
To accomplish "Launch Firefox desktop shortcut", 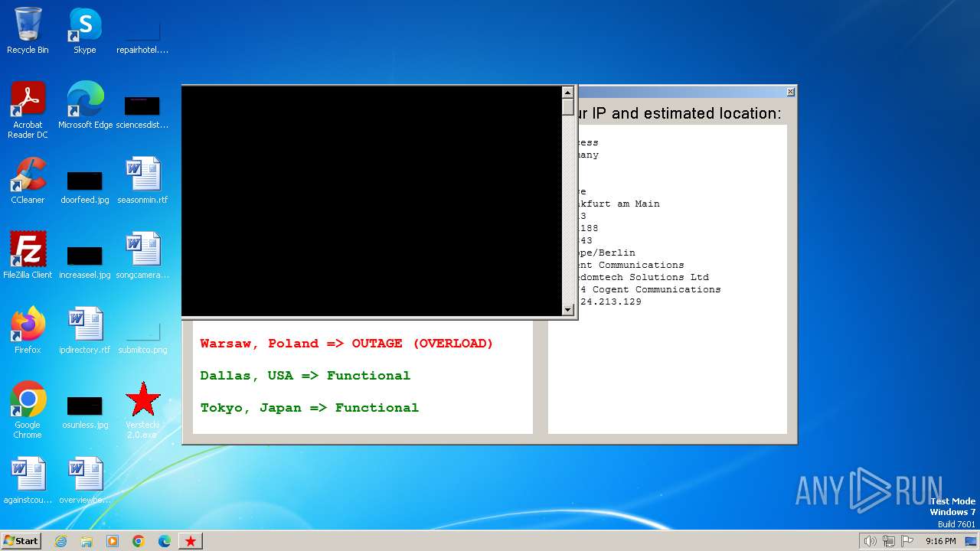I will click(x=28, y=331).
